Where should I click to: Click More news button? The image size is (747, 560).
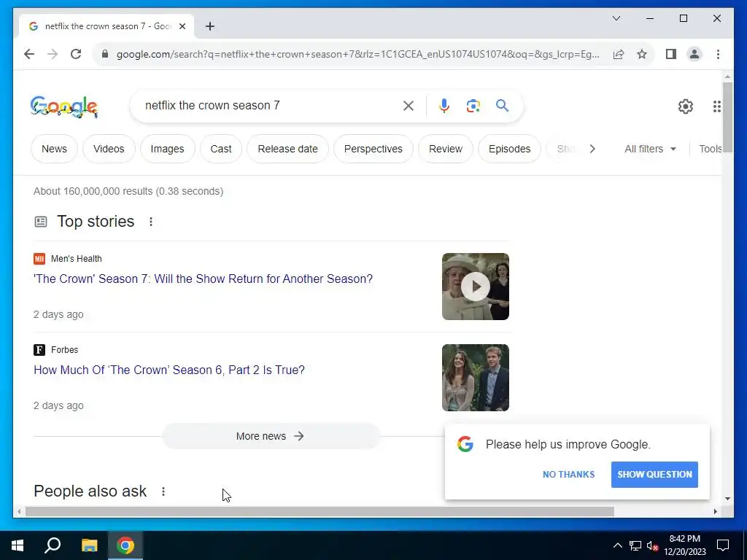271,436
